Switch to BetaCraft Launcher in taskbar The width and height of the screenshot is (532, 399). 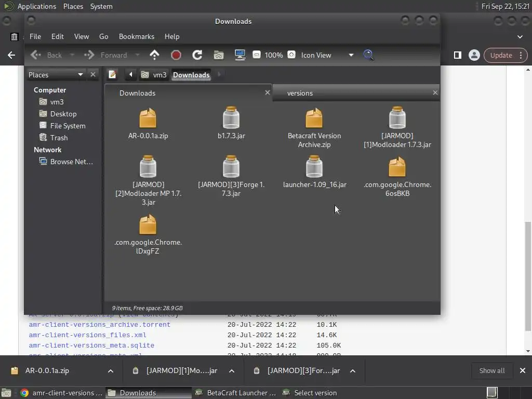click(236, 393)
